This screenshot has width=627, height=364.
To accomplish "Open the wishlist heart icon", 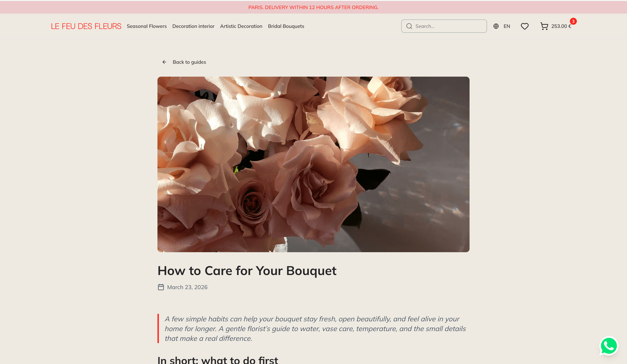I will click(x=524, y=26).
